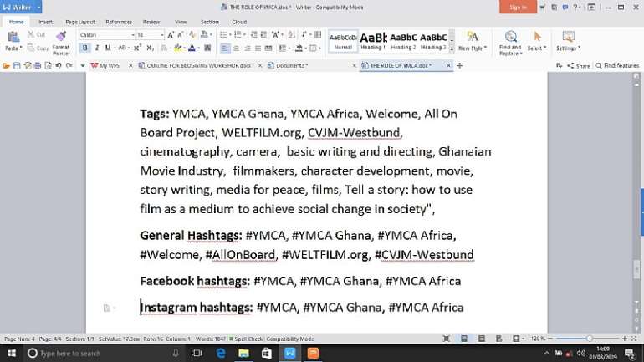This screenshot has width=644, height=362.
Task: Apply the Normal style
Action: (343, 42)
